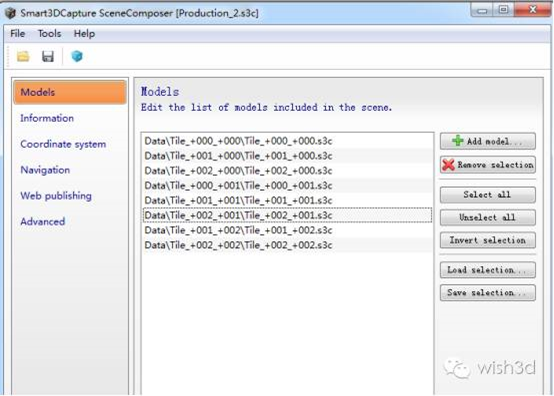
Task: Select row Tile_+001_+002.s3c
Action: pos(287,230)
